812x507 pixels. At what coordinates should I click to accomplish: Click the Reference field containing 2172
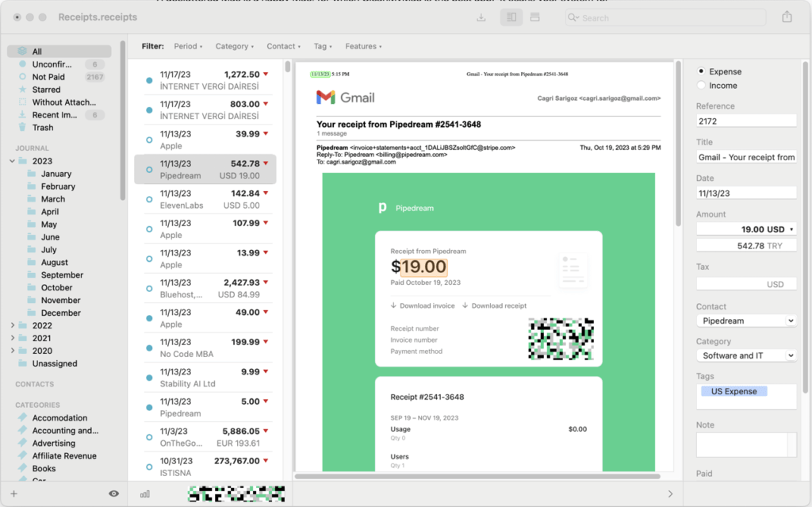(x=745, y=121)
